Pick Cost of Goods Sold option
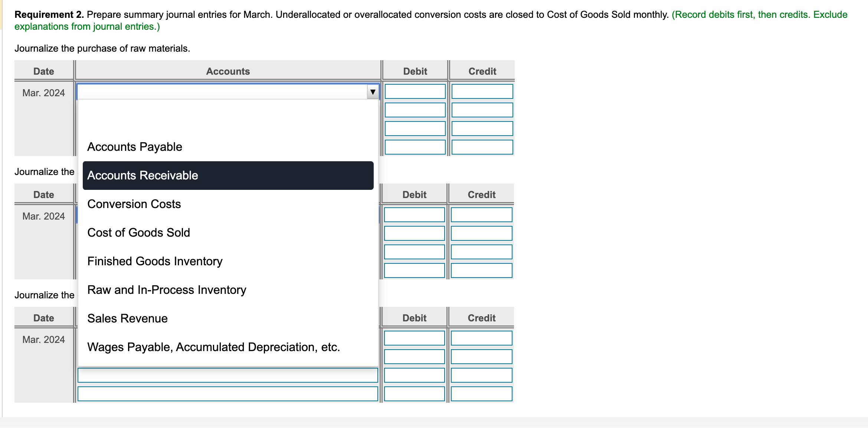868x428 pixels. coord(138,233)
